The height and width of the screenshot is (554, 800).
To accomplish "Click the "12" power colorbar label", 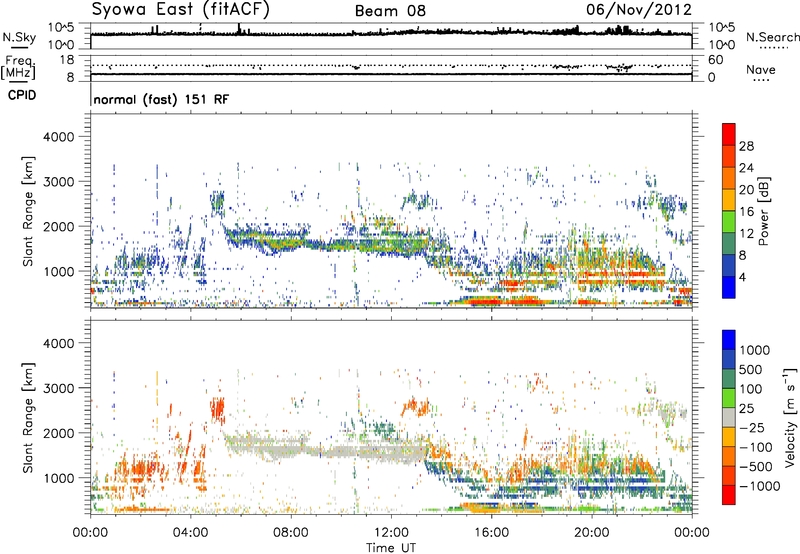I will point(746,234).
